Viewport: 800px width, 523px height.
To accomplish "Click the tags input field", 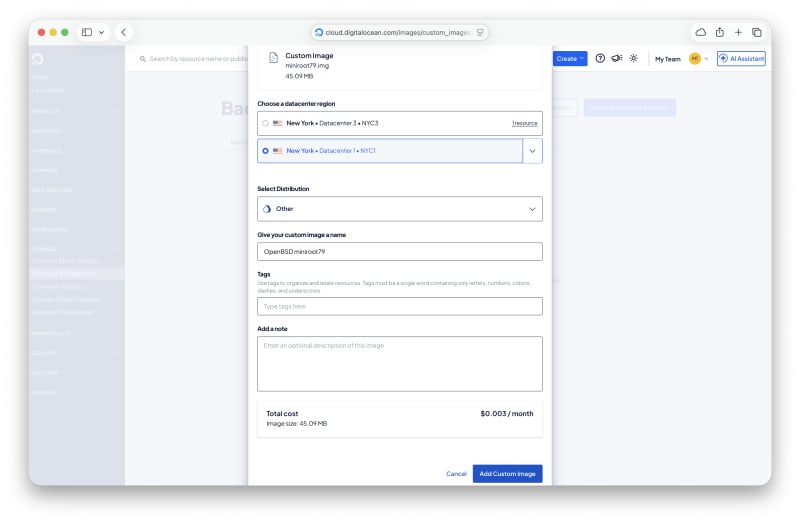I will (399, 307).
